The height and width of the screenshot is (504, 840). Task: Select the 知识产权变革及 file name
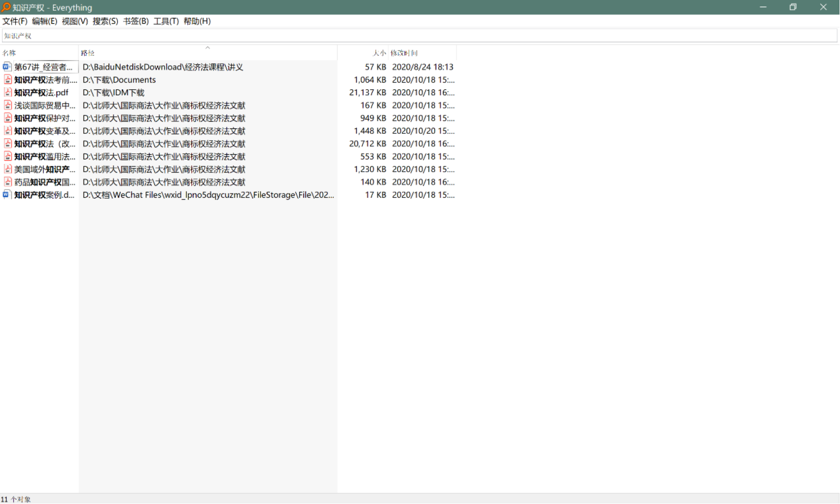pos(45,131)
